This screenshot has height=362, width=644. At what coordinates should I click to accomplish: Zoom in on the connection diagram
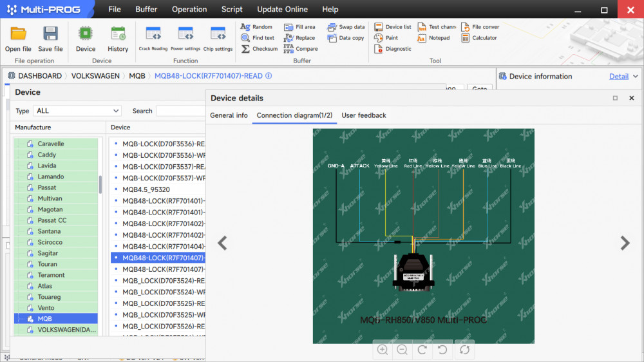pyautogui.click(x=383, y=350)
